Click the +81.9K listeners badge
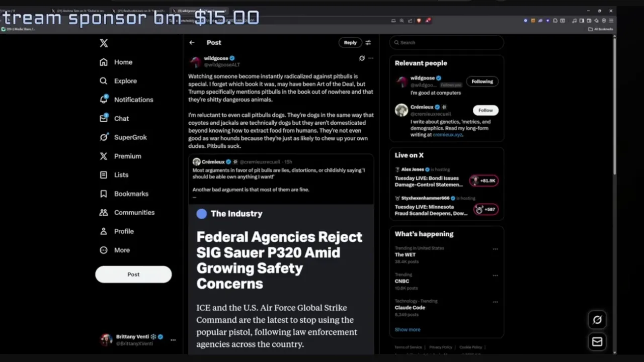 click(x=484, y=180)
